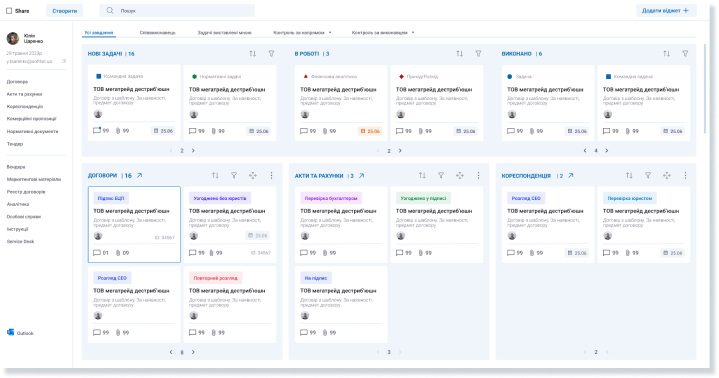Go to next page in ДОГОВОРИ widget
Image resolution: width=719 pixels, height=378 pixels.
tap(193, 352)
